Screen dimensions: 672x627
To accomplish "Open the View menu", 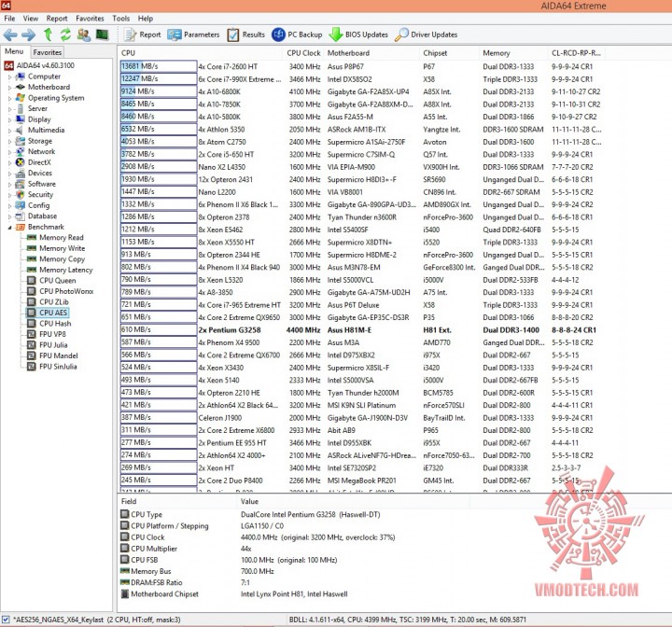I will (x=31, y=19).
